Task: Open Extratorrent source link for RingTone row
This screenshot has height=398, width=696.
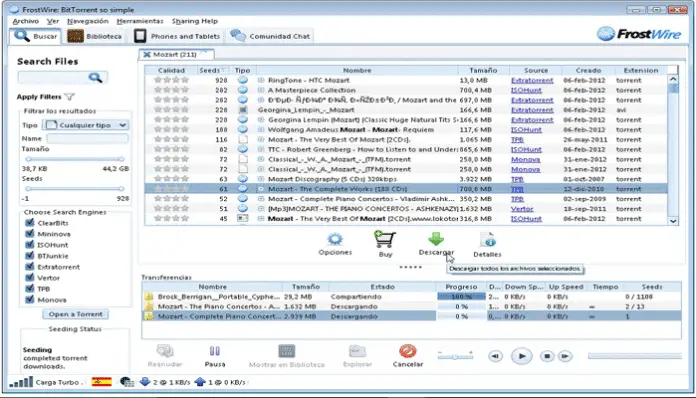Action: pyautogui.click(x=532, y=80)
